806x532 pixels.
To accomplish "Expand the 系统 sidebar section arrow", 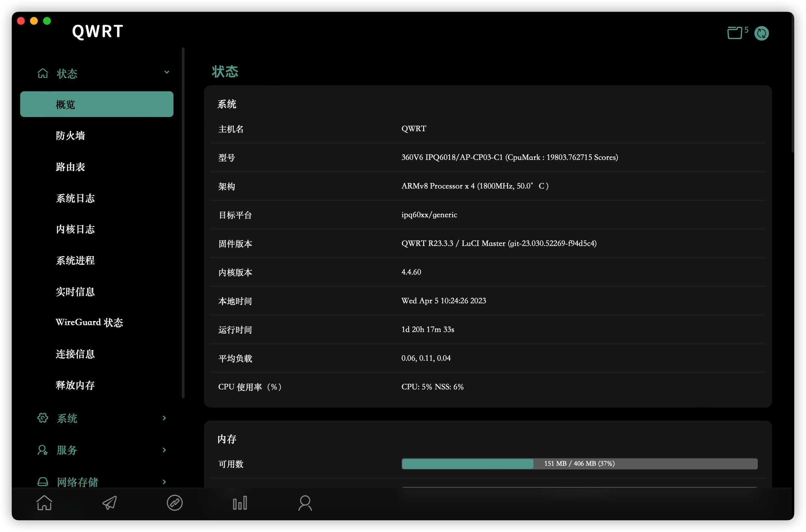I will point(164,418).
